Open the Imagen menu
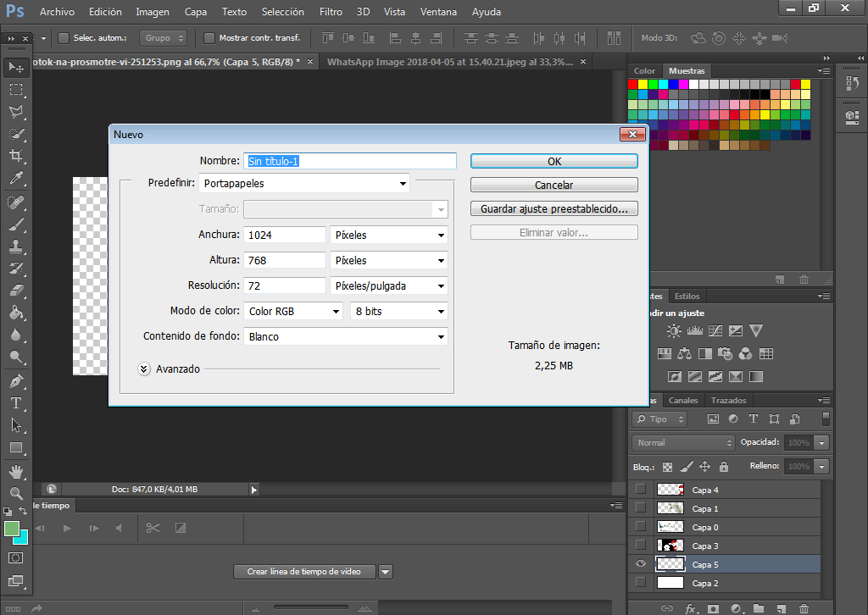 (153, 12)
